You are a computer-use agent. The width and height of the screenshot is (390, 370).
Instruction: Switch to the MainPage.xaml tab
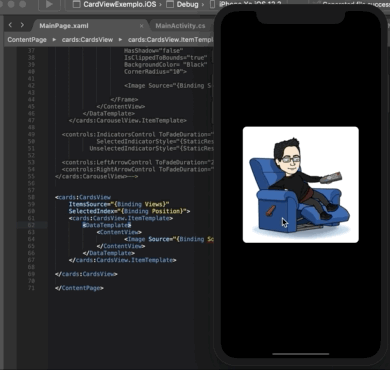tap(64, 26)
